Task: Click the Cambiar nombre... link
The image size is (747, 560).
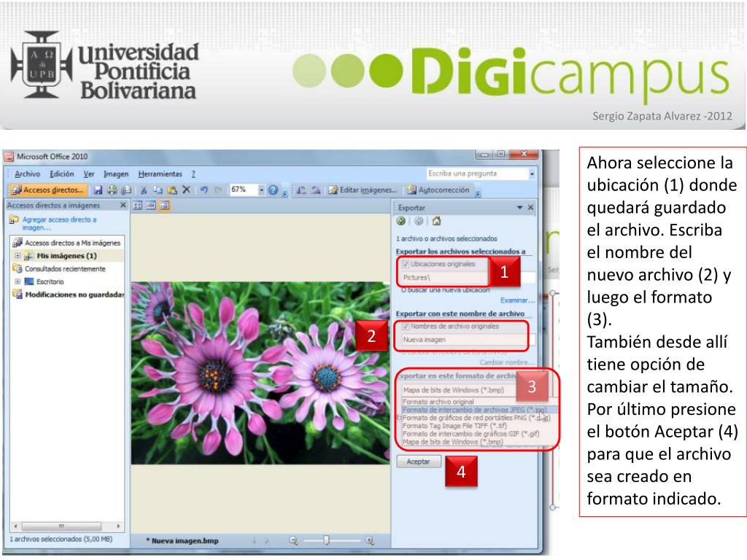Action: 507,362
